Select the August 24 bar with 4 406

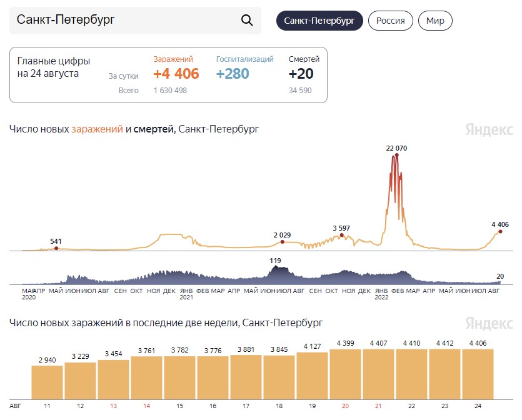(478, 374)
